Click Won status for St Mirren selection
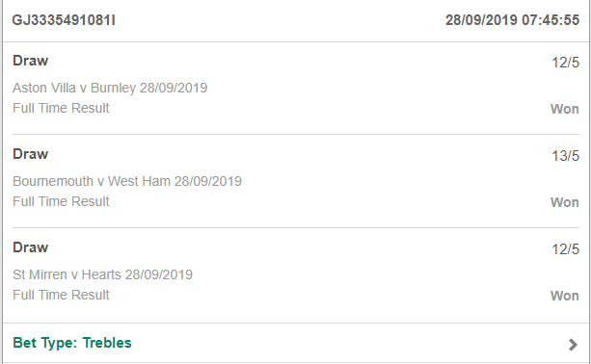Image resolution: width=591 pixels, height=364 pixels. point(565,296)
